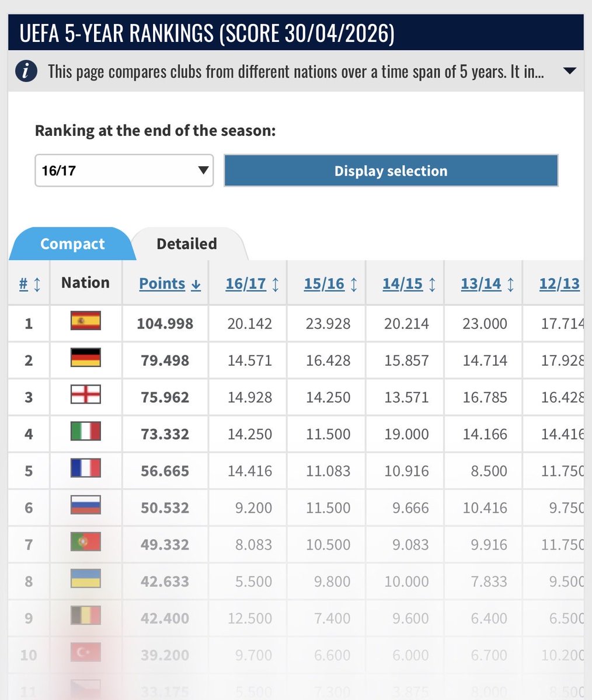Select the points value 42.633
Screen dimensions: 592x700
coord(165,582)
